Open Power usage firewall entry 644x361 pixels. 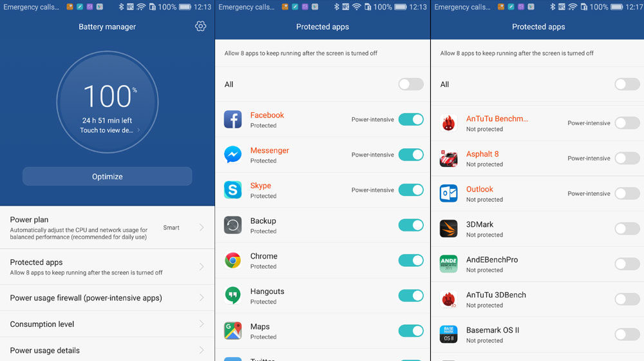tap(107, 298)
